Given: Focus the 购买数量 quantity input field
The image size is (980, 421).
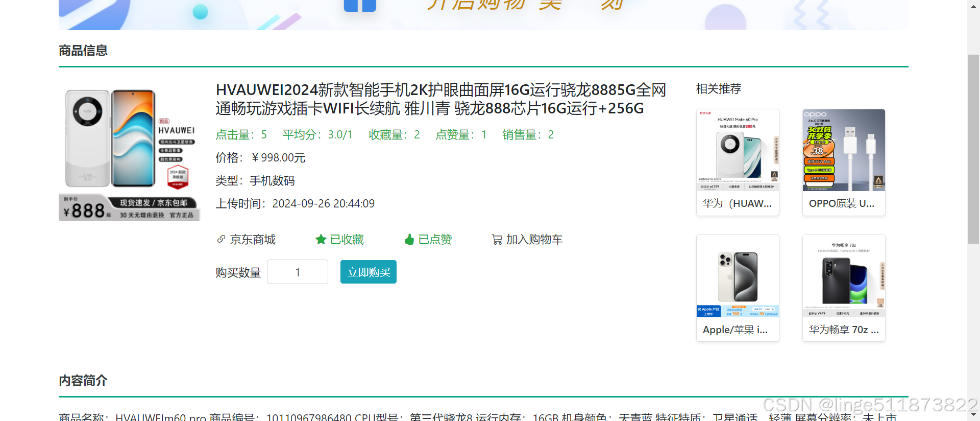Looking at the screenshot, I should point(298,272).
